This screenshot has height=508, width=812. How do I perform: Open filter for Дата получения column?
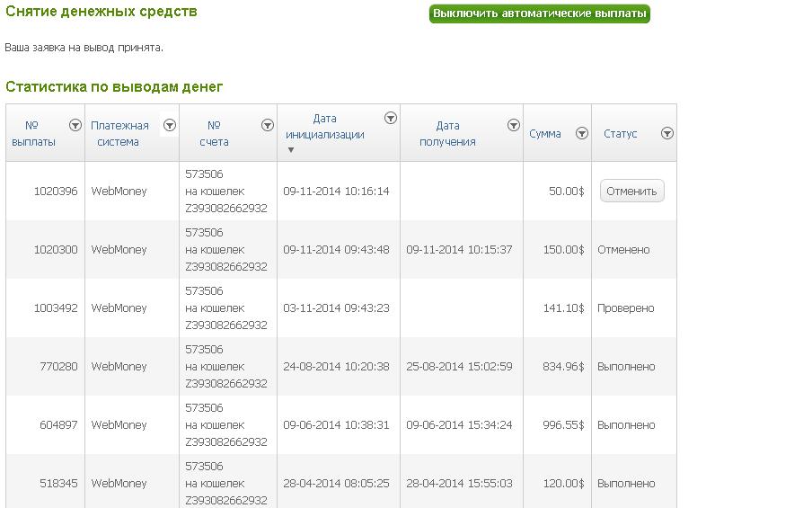pos(513,126)
